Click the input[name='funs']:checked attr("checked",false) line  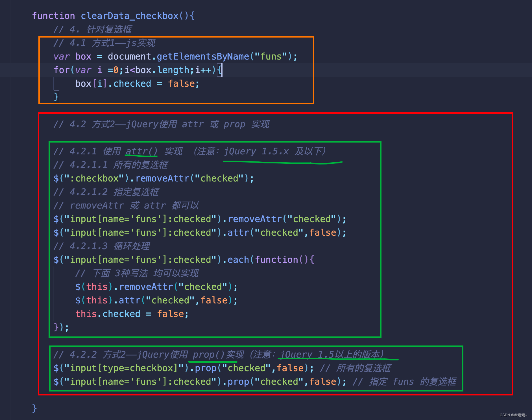tap(200, 233)
